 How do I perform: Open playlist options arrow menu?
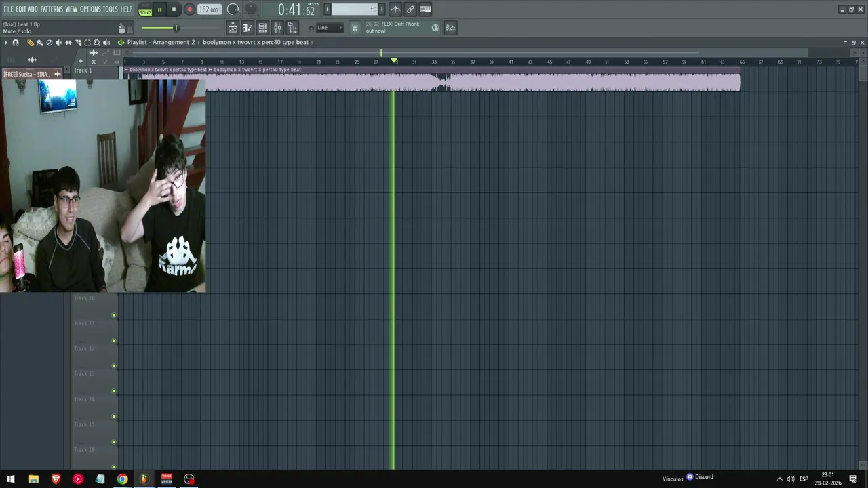tap(6, 43)
